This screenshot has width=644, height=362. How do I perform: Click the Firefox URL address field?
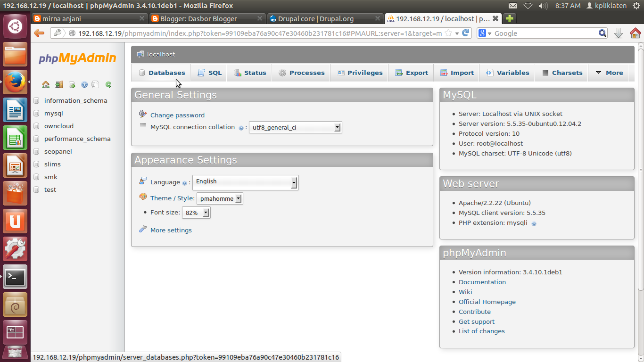pos(259,33)
